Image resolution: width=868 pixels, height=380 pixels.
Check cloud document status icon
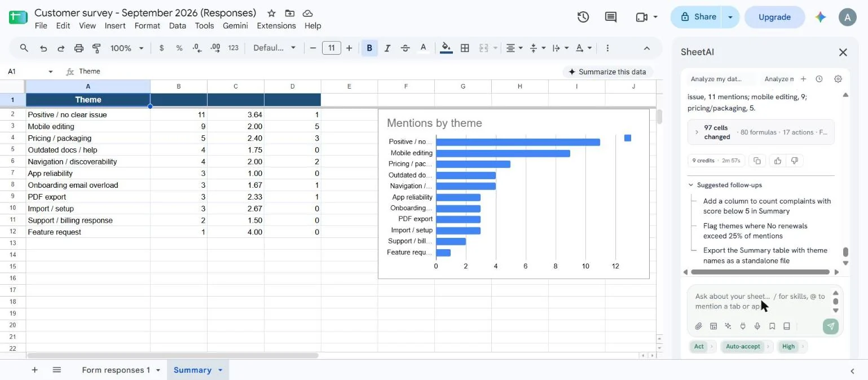[307, 13]
